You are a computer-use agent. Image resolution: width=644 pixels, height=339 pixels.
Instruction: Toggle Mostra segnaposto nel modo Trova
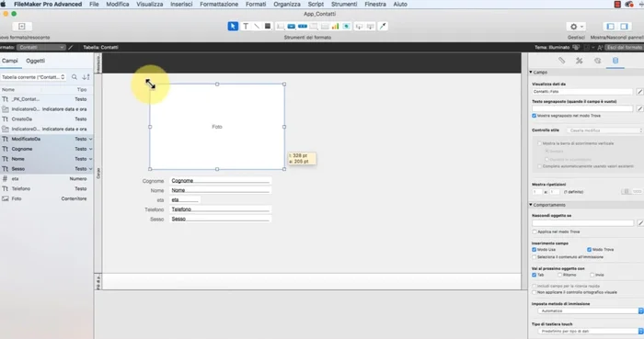[534, 116]
